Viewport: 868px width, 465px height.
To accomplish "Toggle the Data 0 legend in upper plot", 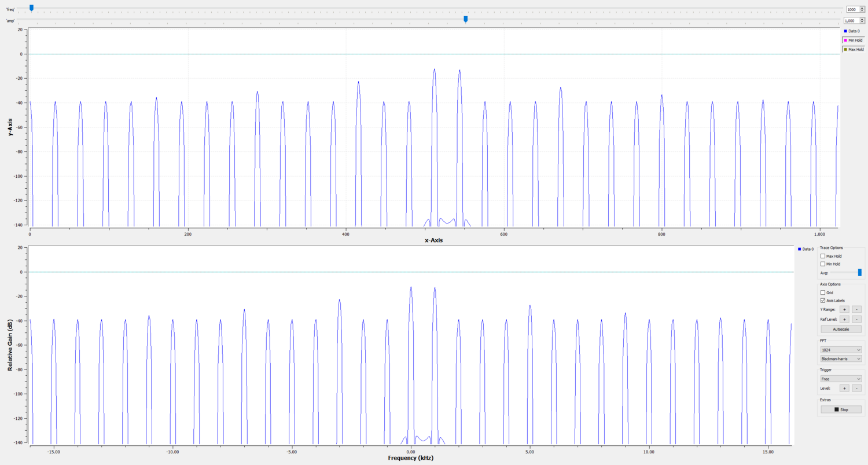I will click(x=852, y=31).
